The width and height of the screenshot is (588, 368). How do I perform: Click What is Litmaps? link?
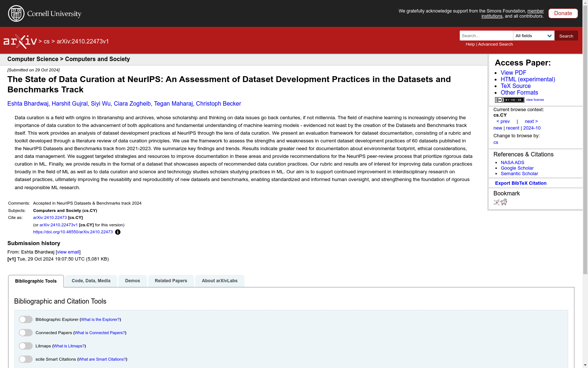pyautogui.click(x=69, y=346)
